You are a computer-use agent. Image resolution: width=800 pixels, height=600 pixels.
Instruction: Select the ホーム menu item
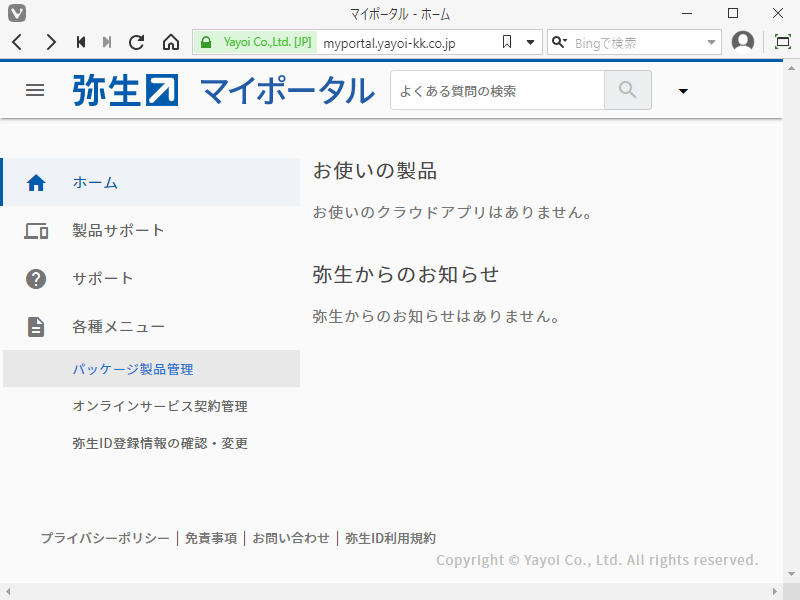[151, 182]
